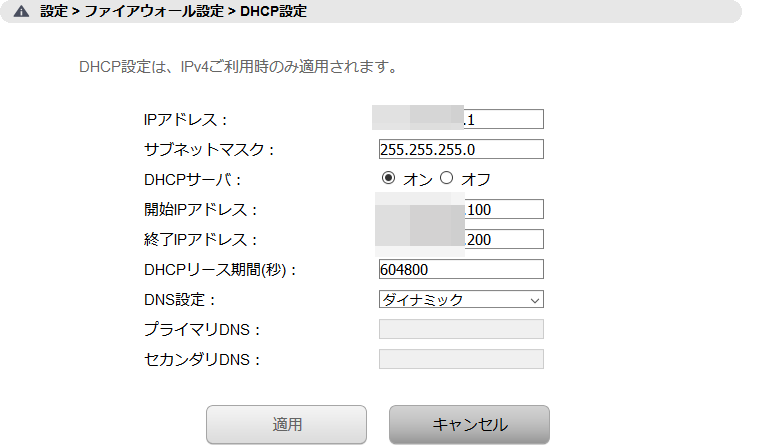Select the オフ radio button for DHCPサーバ

[447, 178]
